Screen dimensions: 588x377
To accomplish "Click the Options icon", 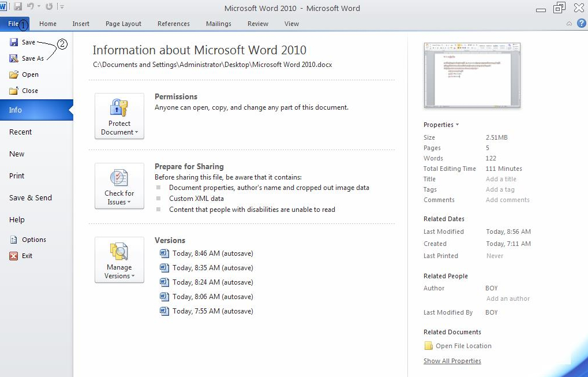I will [x=14, y=240].
